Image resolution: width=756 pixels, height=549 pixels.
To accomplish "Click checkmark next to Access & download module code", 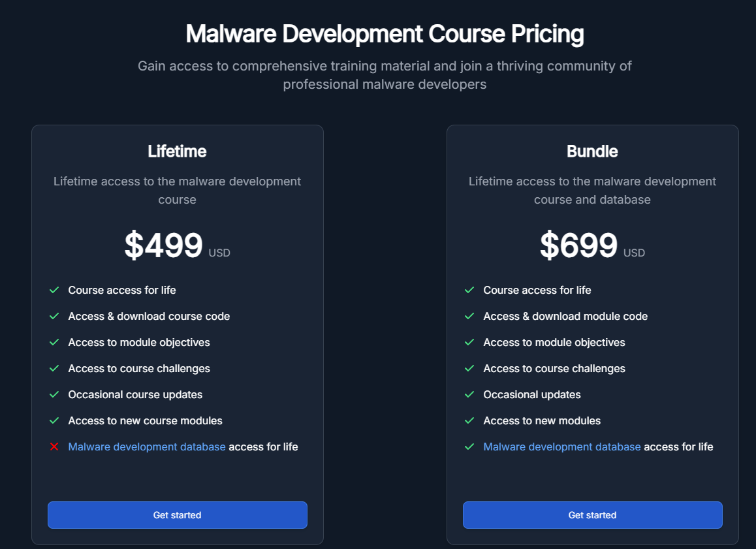I will 469,317.
